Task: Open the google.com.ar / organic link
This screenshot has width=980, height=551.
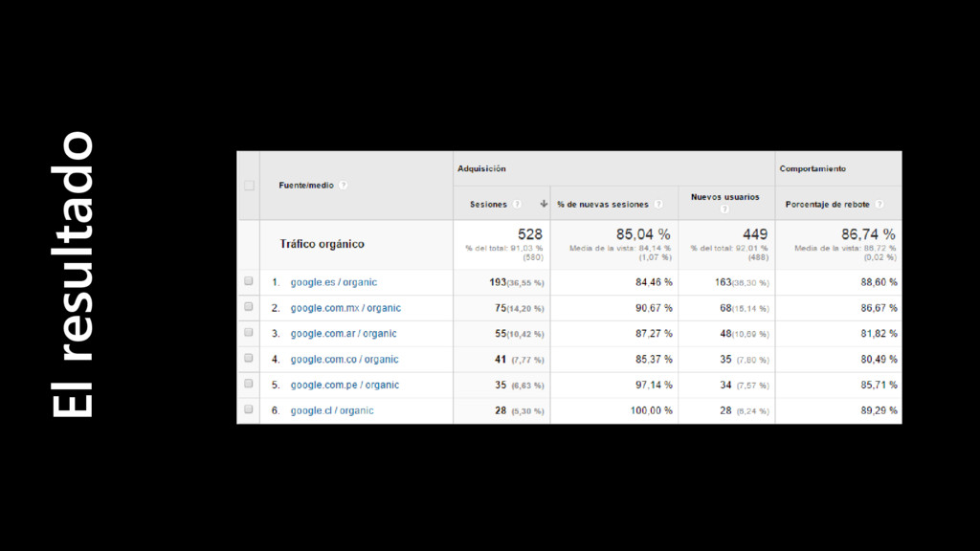Action: [x=344, y=334]
